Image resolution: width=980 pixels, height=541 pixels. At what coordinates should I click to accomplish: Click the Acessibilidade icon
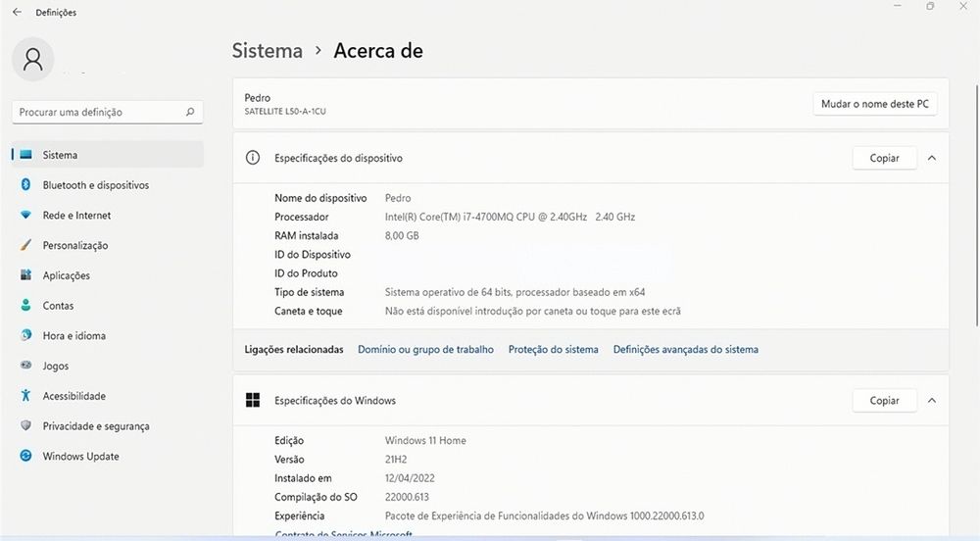click(25, 396)
